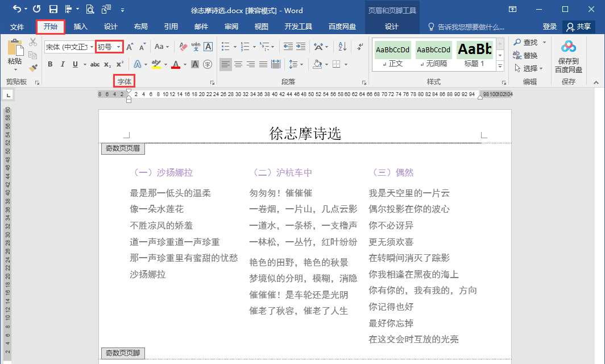Expand multilevel list dropdown
The height and width of the screenshot is (364, 605).
tap(273, 47)
